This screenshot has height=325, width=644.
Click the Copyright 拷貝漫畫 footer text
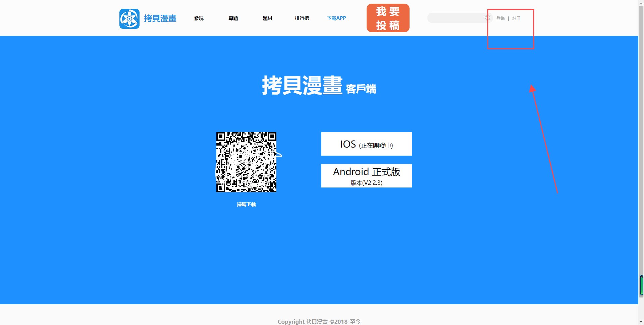(x=319, y=321)
